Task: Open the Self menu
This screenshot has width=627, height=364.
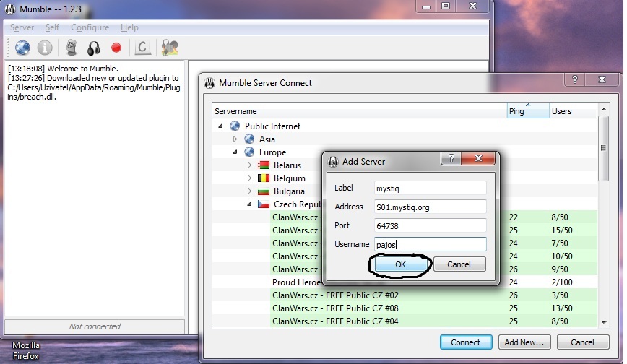Action: click(x=52, y=27)
